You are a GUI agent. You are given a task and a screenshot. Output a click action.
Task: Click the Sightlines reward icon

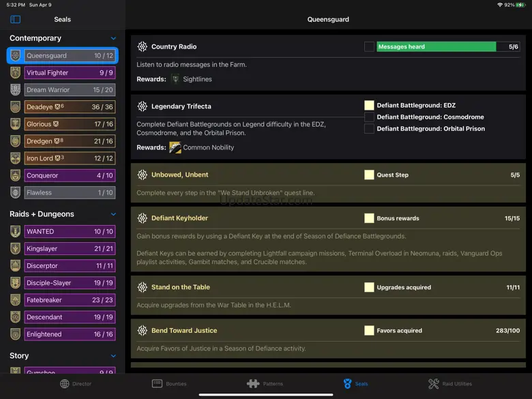(175, 79)
